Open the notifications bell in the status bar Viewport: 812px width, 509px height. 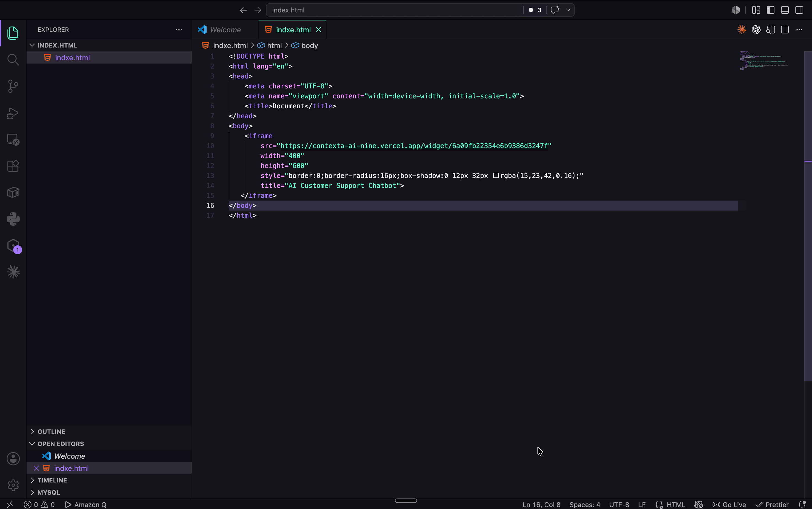(802, 504)
